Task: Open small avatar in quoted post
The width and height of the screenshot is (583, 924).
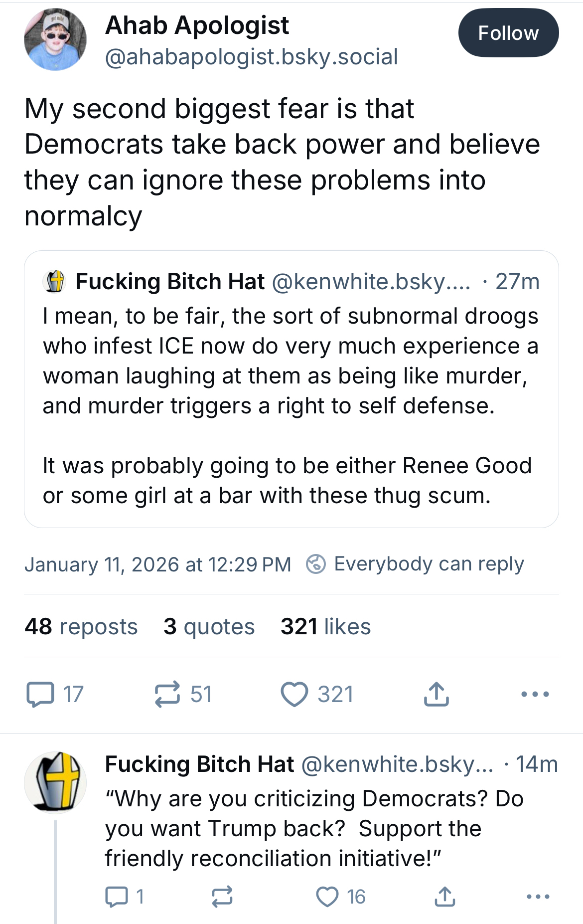Action: (55, 281)
